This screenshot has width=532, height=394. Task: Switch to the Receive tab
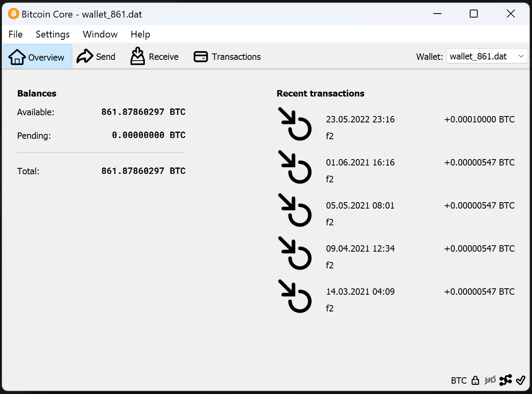click(154, 57)
